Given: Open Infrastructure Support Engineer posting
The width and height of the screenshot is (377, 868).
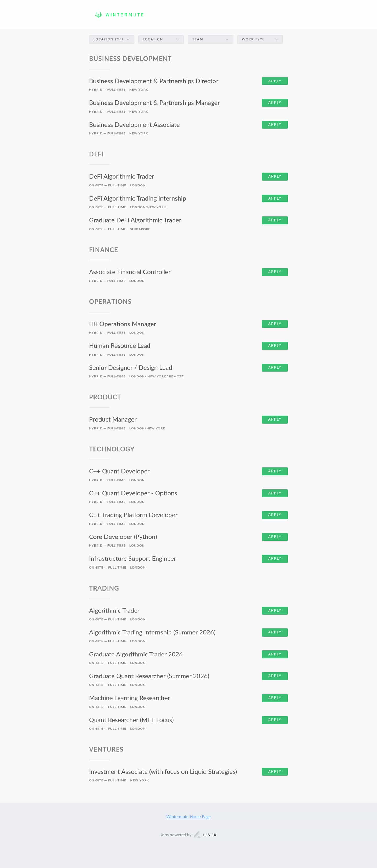Looking at the screenshot, I should click(x=132, y=558).
